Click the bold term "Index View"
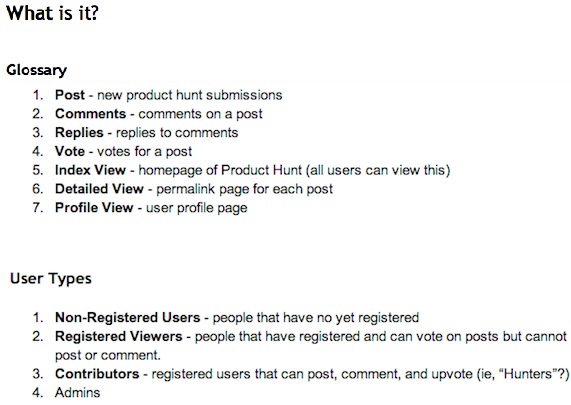This screenshot has height=405, width=571. pyautogui.click(x=90, y=170)
